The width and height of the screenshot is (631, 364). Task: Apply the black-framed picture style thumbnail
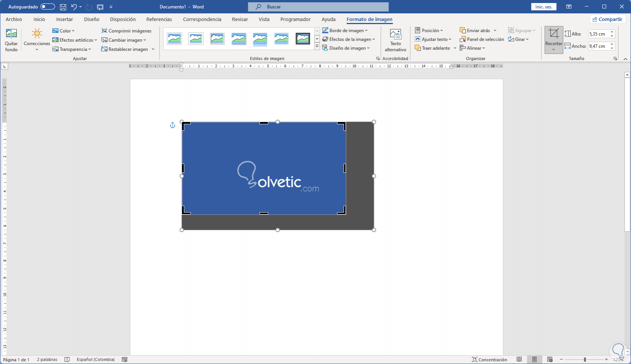[303, 39]
